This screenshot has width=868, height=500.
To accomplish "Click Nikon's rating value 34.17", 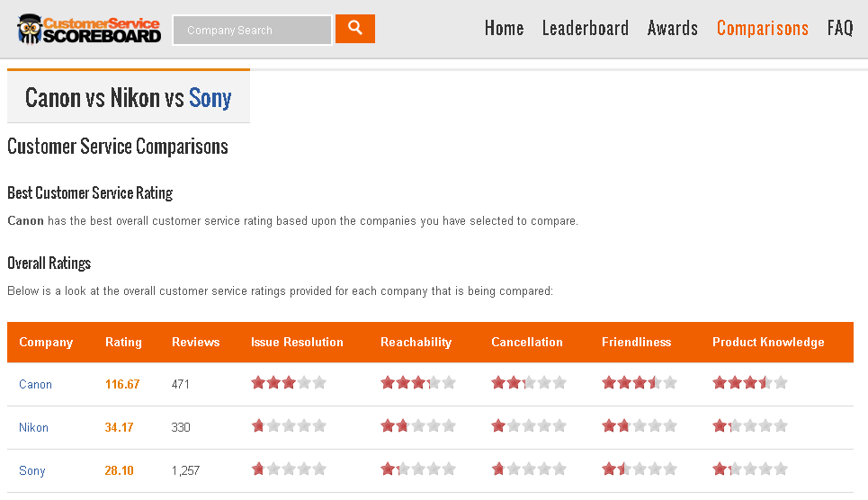I will (119, 427).
